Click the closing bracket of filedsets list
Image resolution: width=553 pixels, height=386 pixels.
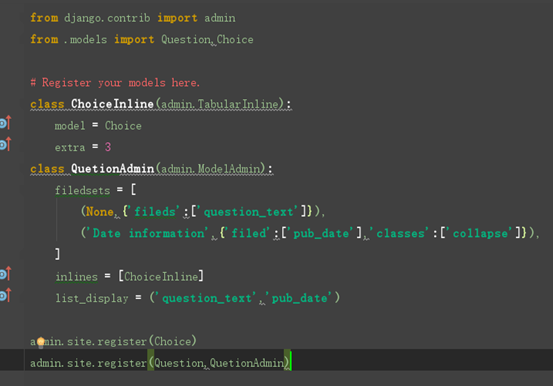pos(57,254)
